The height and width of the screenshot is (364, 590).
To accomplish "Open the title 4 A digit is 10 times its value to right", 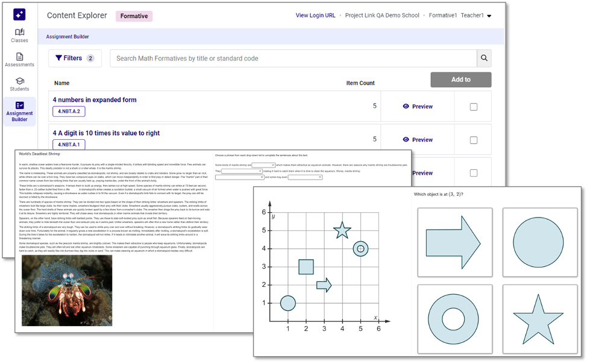I will (x=106, y=133).
